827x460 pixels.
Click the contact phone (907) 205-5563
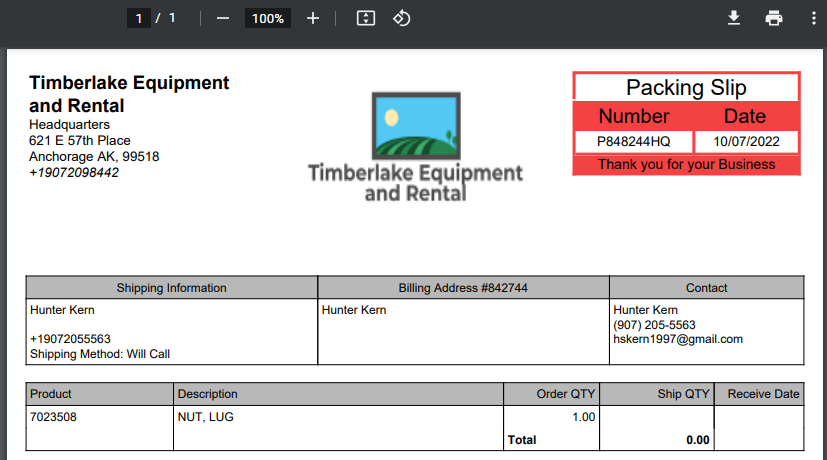click(654, 325)
